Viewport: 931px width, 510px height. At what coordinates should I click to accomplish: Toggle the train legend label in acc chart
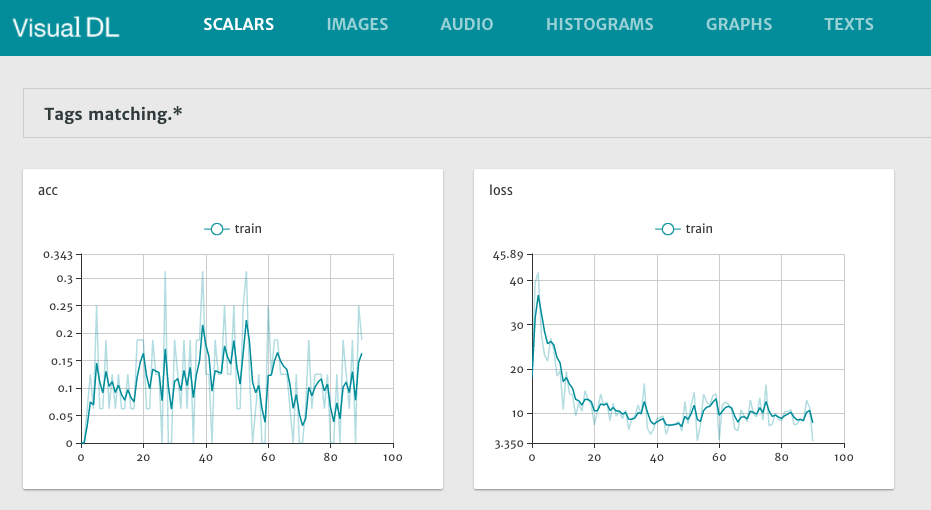pos(248,229)
